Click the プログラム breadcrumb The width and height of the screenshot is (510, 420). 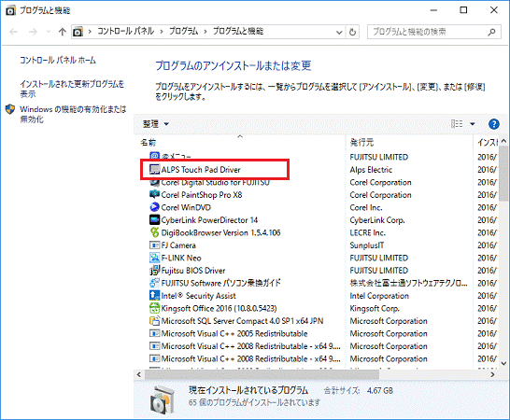click(x=183, y=31)
